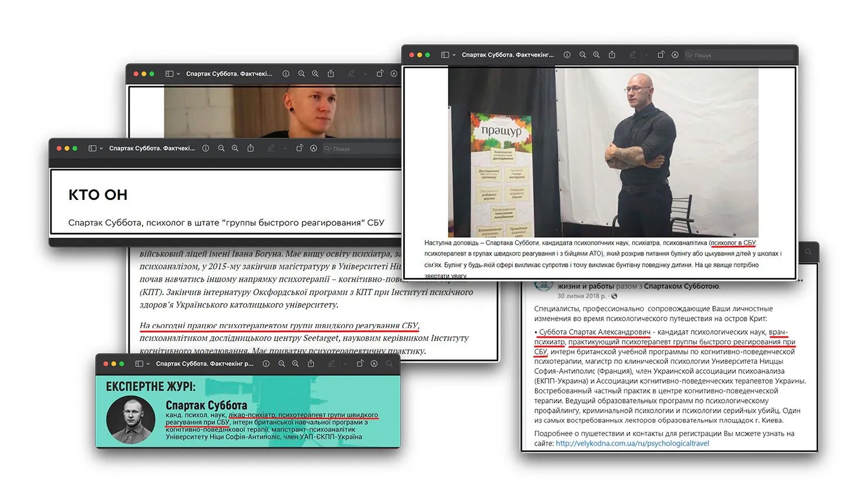The image size is (868, 497).
Task: Open the info inspector in КТО ОН window
Action: click(x=205, y=149)
